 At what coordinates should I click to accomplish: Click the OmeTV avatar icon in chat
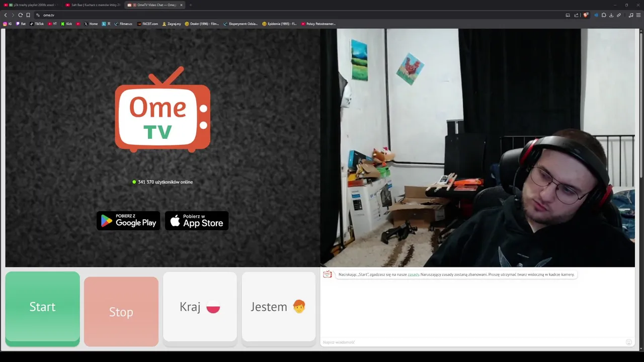[328, 274]
